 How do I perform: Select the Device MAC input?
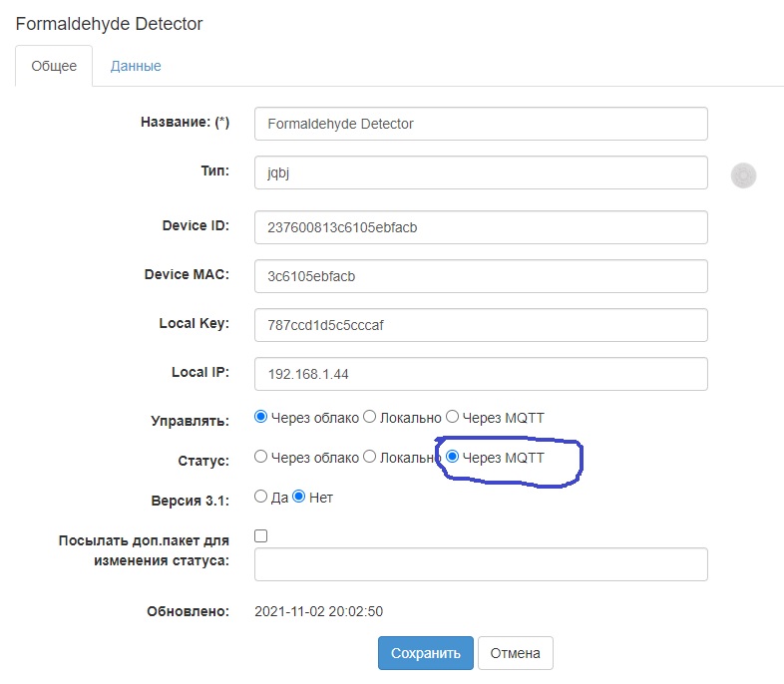[481, 276]
